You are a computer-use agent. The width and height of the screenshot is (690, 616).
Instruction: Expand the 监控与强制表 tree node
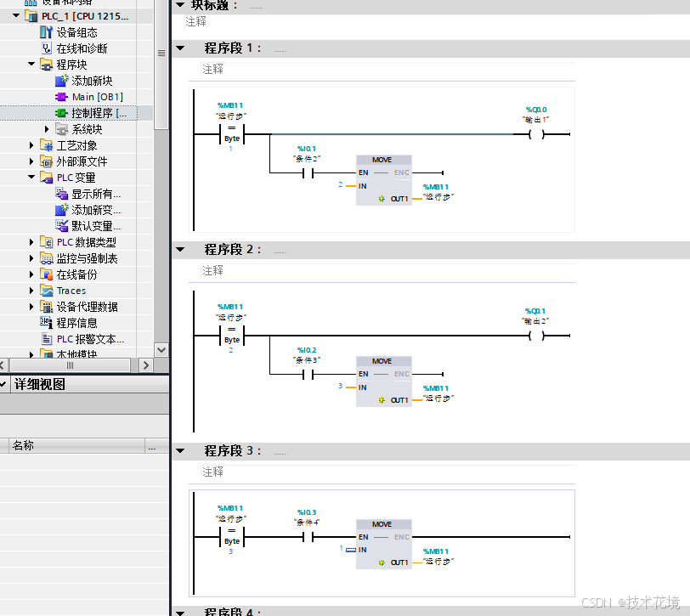tap(31, 258)
